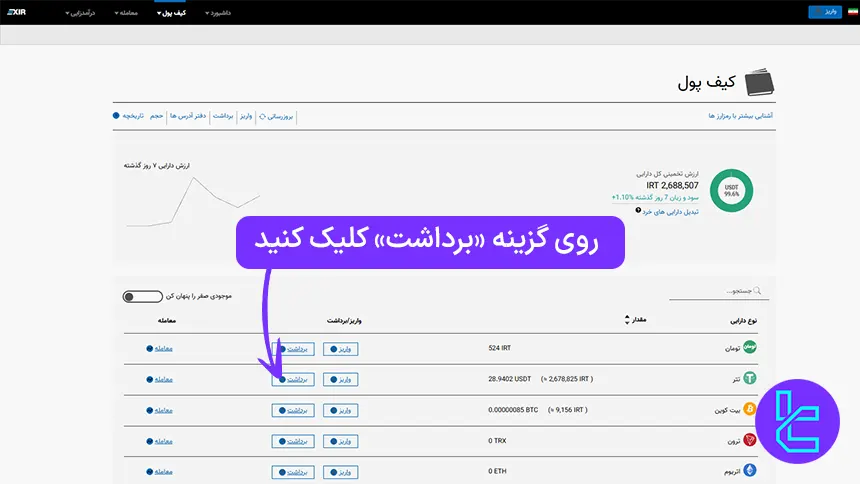Image resolution: width=860 pixels, height=484 pixels.
Task: Click واریز button in the Tron row
Action: point(341,441)
